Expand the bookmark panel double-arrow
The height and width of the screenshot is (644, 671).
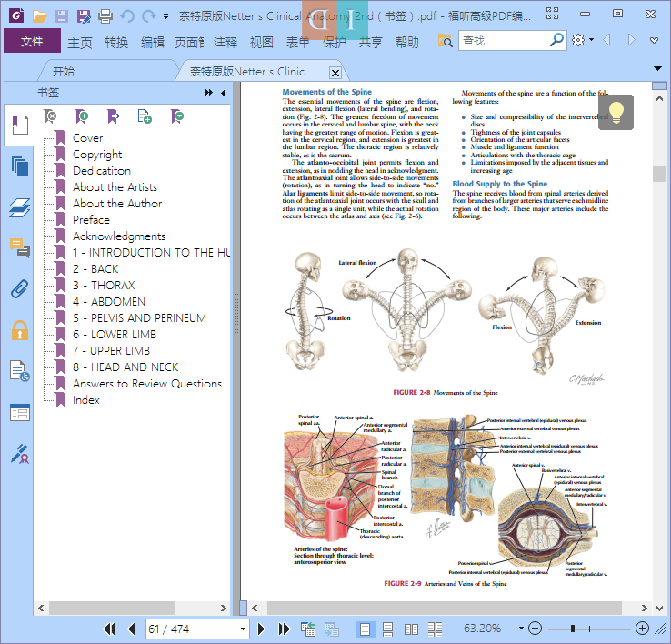pyautogui.click(x=208, y=93)
